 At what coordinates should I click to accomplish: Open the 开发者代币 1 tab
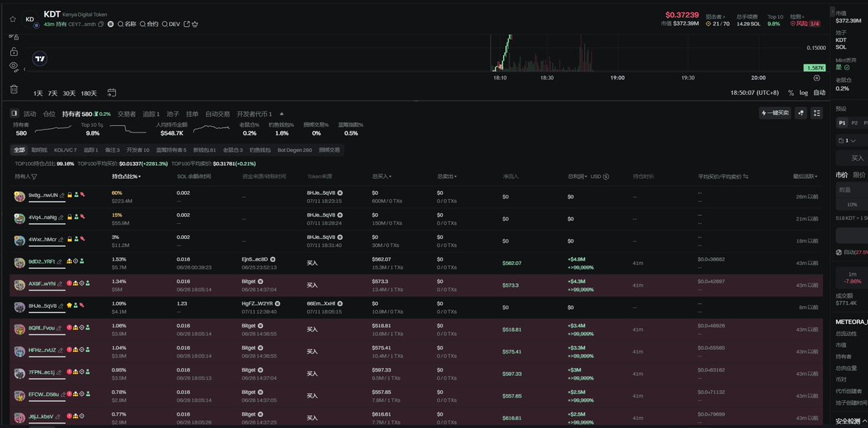[x=254, y=114]
